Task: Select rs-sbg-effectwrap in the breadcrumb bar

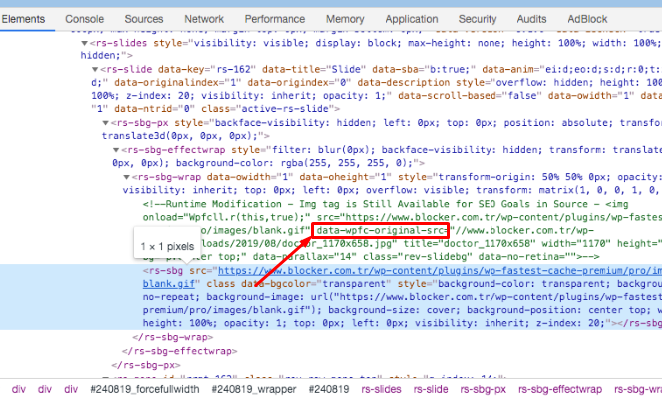Action: (x=560, y=389)
